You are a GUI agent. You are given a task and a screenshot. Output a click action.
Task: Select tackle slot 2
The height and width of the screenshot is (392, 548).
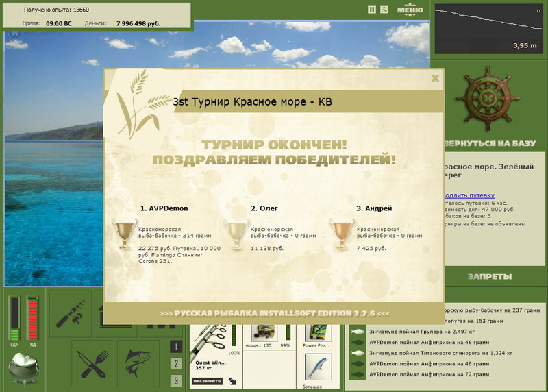[x=176, y=364]
